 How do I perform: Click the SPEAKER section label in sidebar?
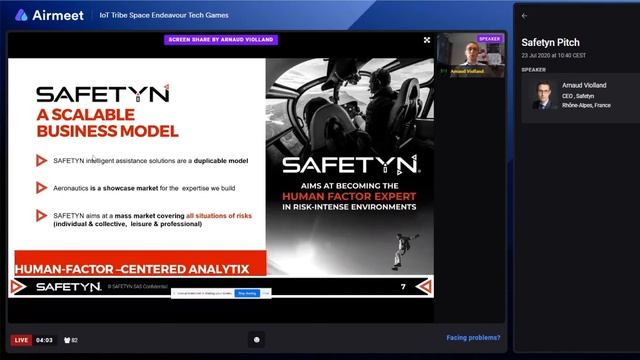click(x=533, y=70)
